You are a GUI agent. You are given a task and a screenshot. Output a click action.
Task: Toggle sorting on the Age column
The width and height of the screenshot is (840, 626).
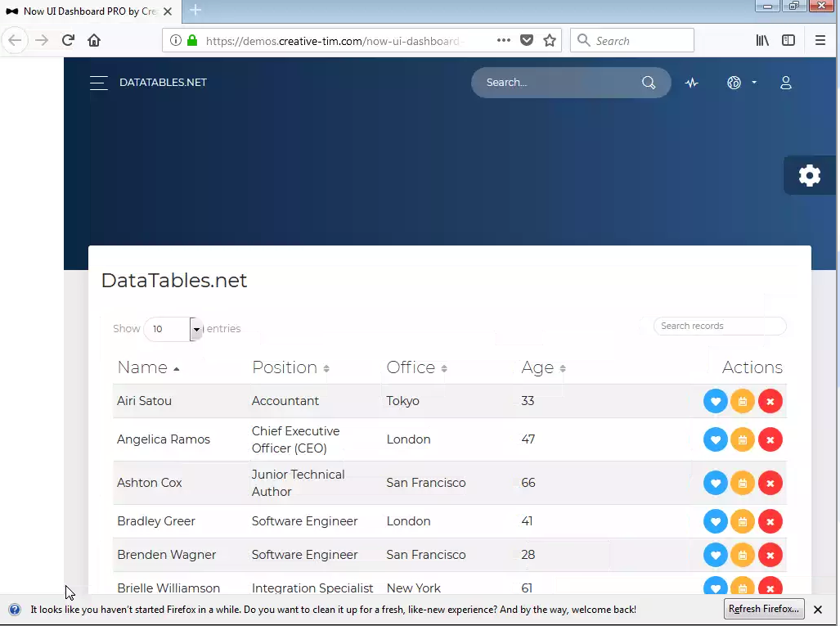(537, 367)
